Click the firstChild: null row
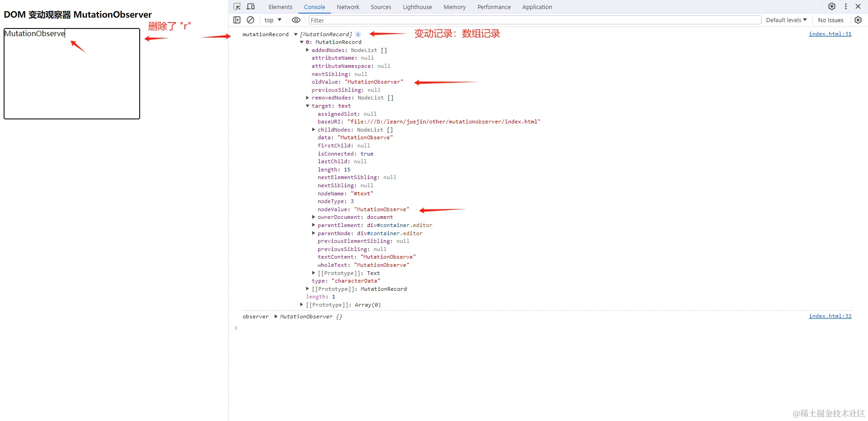The height and width of the screenshot is (421, 868). click(x=344, y=146)
